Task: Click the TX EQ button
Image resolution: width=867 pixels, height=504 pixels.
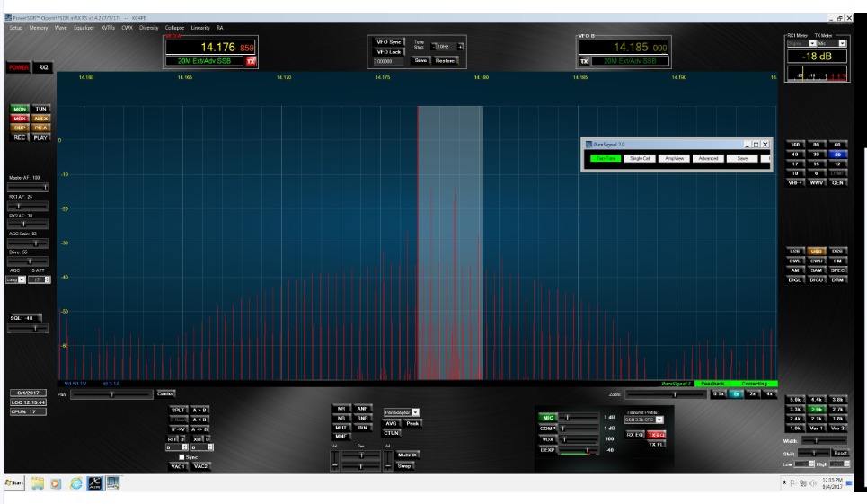Action: pyautogui.click(x=656, y=434)
